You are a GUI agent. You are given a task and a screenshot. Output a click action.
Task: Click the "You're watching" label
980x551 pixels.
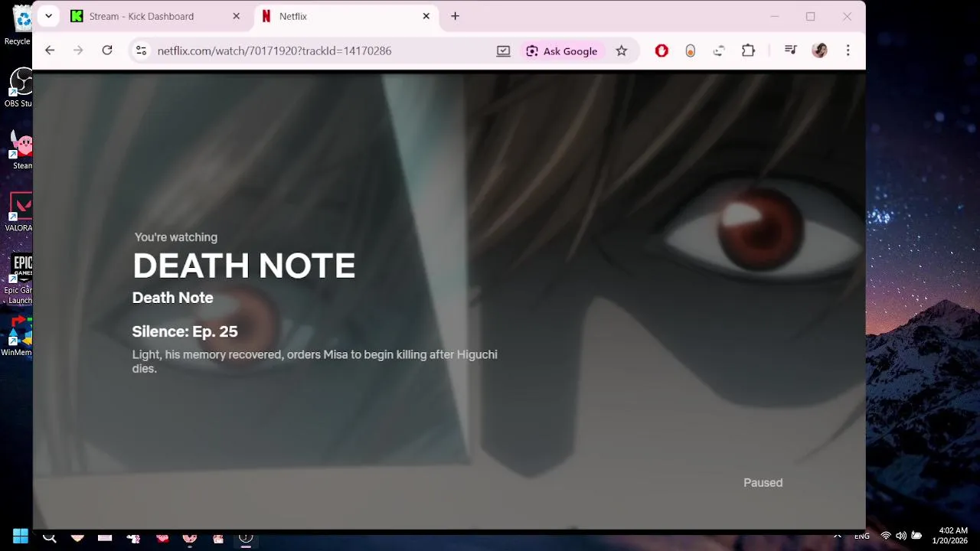pyautogui.click(x=176, y=237)
